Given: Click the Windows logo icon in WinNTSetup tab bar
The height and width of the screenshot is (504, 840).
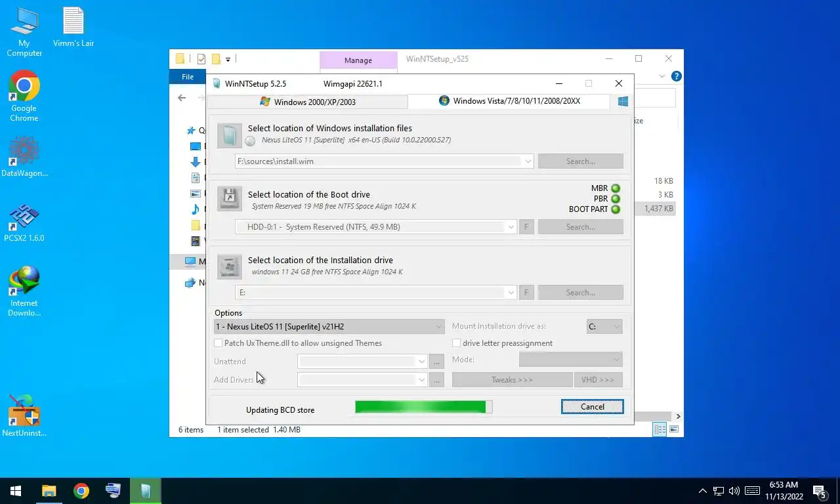Looking at the screenshot, I should (x=623, y=101).
